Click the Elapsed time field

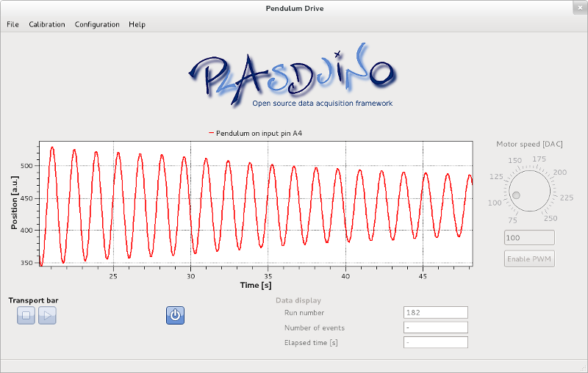435,342
